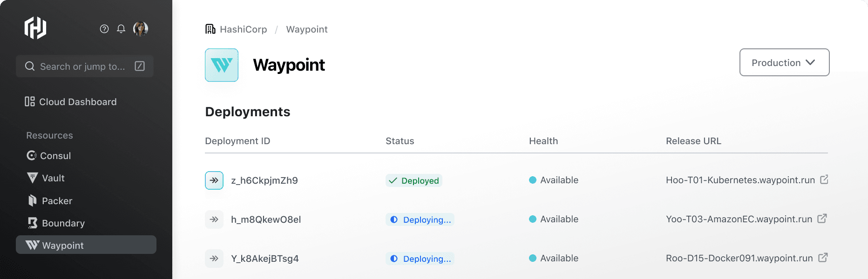Open the user avatar menu
Viewport: 868px width, 279px height.
[141, 29]
